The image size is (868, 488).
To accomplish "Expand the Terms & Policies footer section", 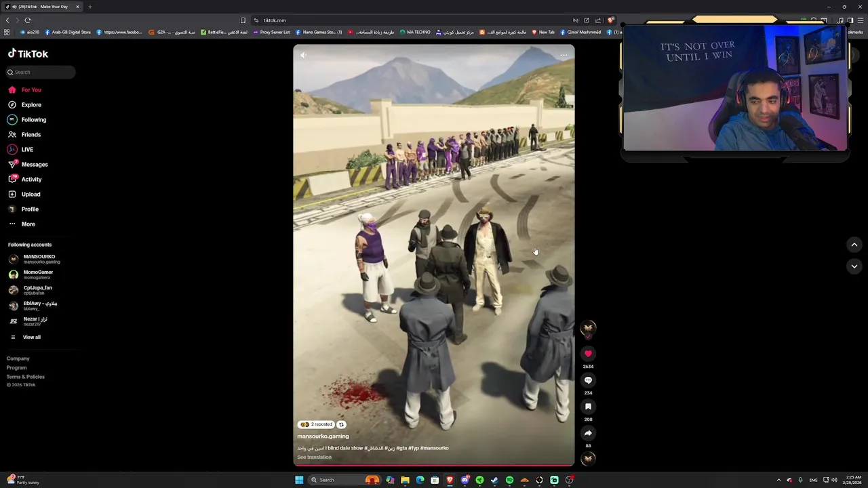I will coord(26,376).
